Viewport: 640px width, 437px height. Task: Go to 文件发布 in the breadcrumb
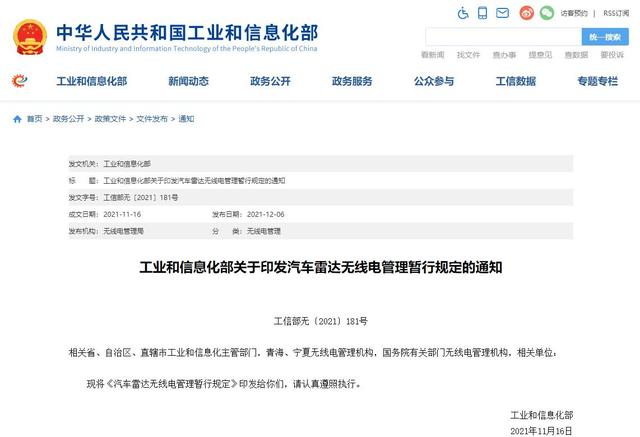tap(152, 119)
